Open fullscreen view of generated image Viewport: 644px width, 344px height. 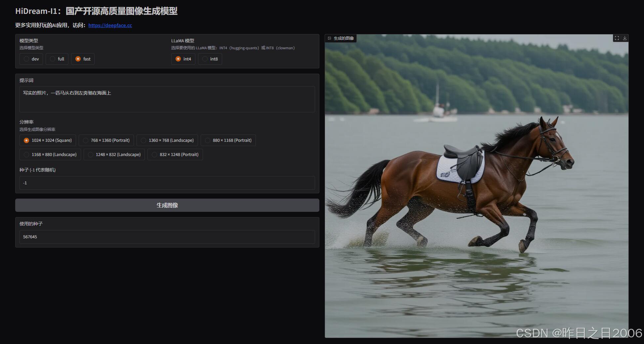coord(617,38)
